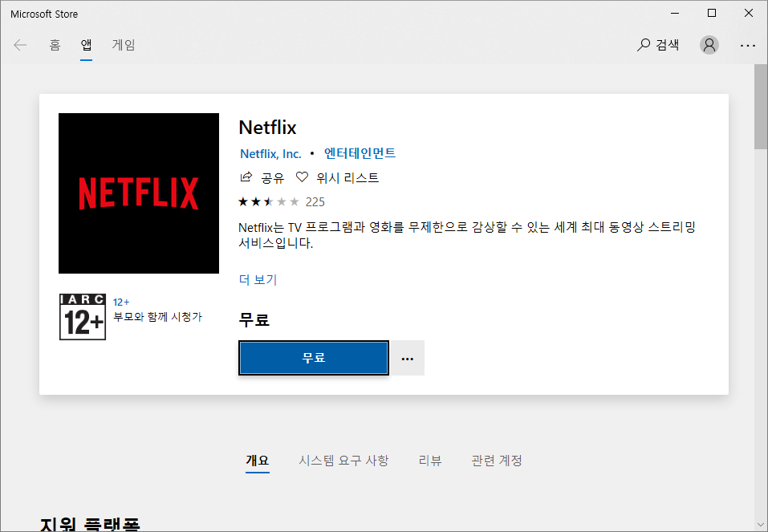This screenshot has height=532, width=768.
Task: Open the ellipsis button beside 무료
Action: [408, 358]
